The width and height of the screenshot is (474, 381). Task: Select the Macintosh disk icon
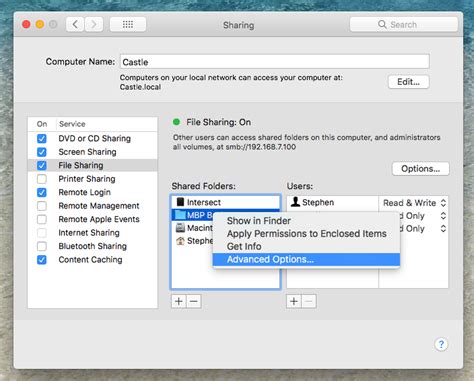(x=180, y=228)
